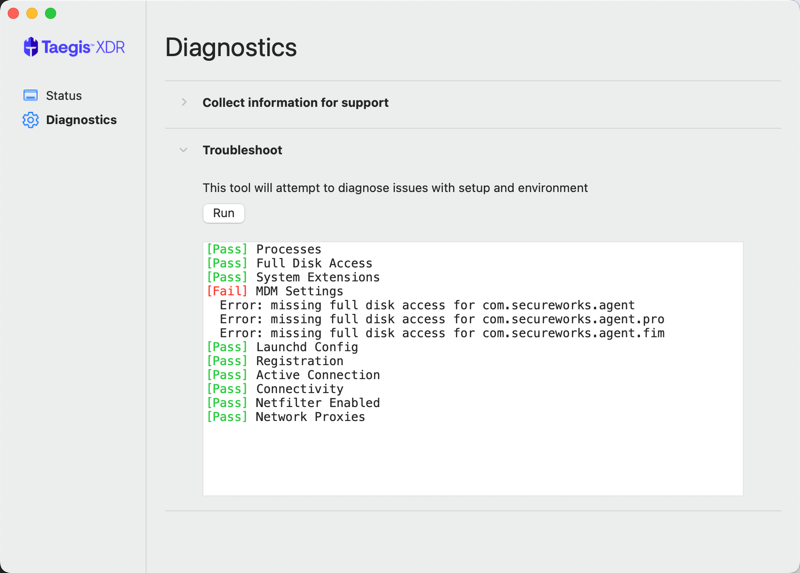Screen dimensions: 800x573
Task: Click the Diagnostics gear icon in sidebar
Action: click(31, 120)
